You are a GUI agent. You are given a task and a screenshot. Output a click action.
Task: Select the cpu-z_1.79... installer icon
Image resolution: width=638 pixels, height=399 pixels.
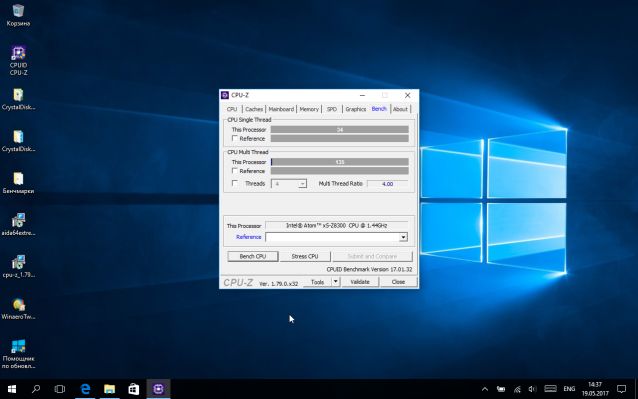18,266
